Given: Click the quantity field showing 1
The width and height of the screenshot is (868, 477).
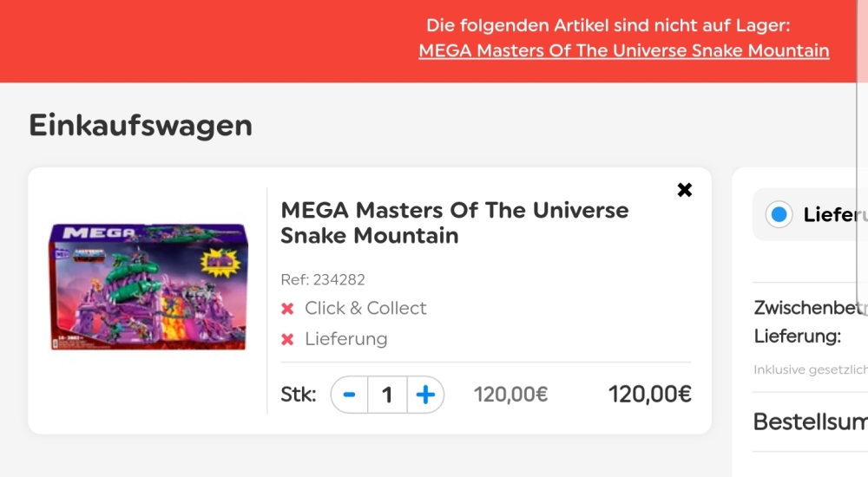Looking at the screenshot, I should click(387, 395).
